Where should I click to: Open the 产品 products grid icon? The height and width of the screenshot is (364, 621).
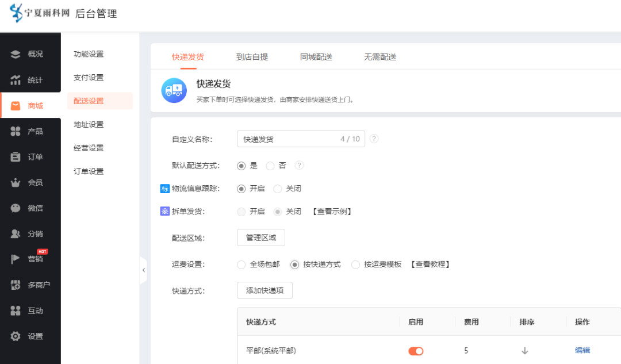[16, 132]
